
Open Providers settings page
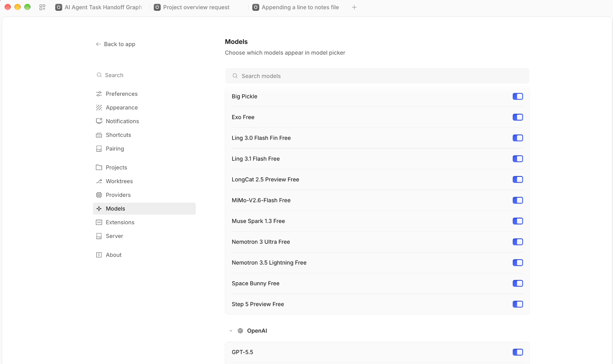[x=144, y=195]
